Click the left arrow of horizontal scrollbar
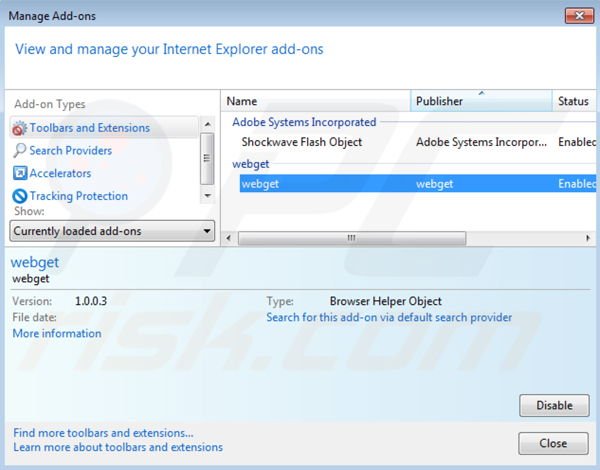This screenshot has width=600, height=470. 228,238
